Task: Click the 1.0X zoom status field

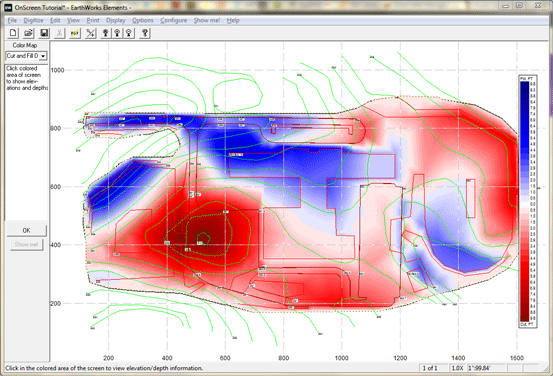Action: click(457, 368)
